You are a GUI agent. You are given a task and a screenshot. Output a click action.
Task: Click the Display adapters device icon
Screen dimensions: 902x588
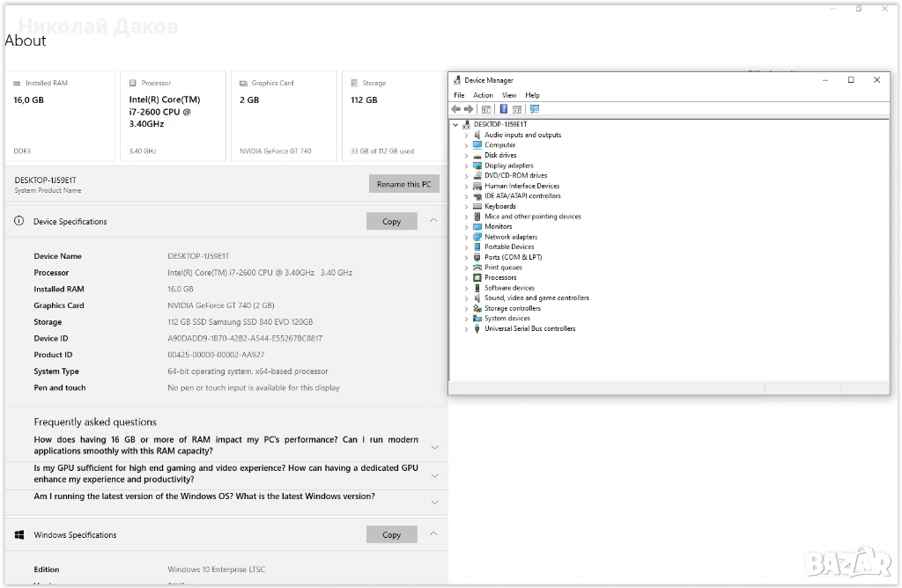(x=477, y=165)
